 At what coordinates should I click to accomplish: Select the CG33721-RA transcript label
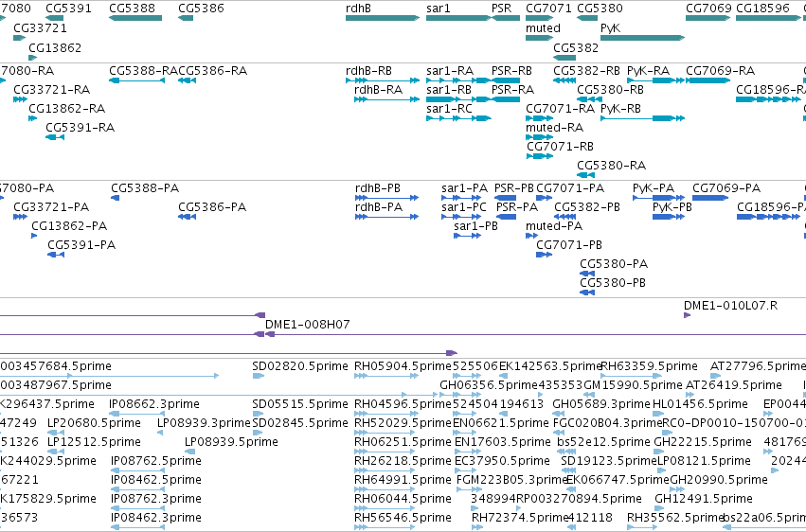[x=51, y=89]
